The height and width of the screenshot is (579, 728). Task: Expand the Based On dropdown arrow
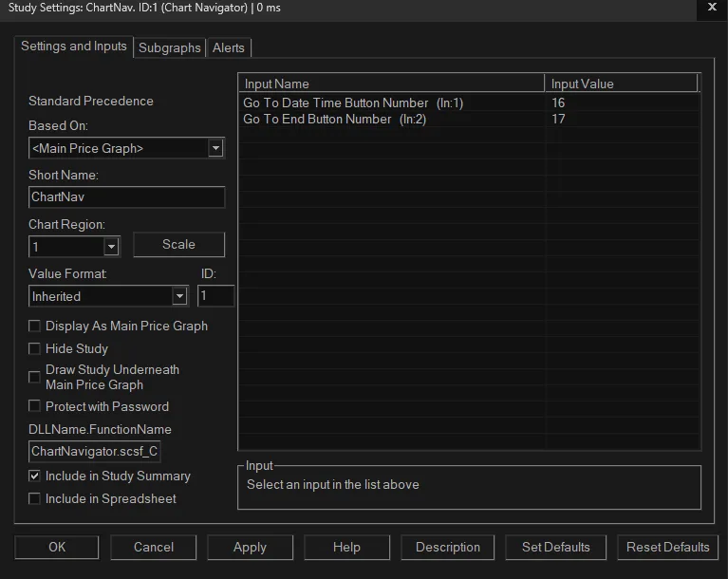(215, 149)
